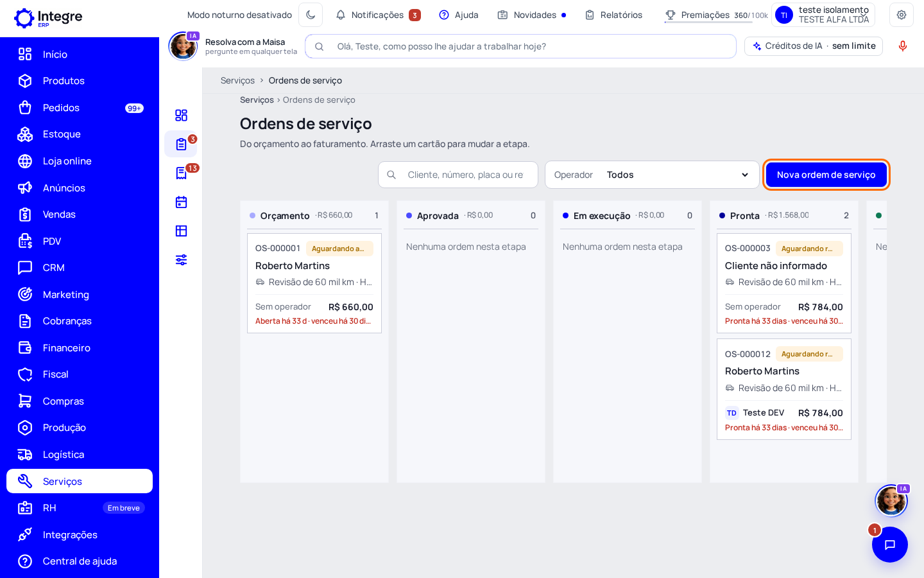Click CRM chat icon
The image size is (924, 578).
(x=25, y=268)
